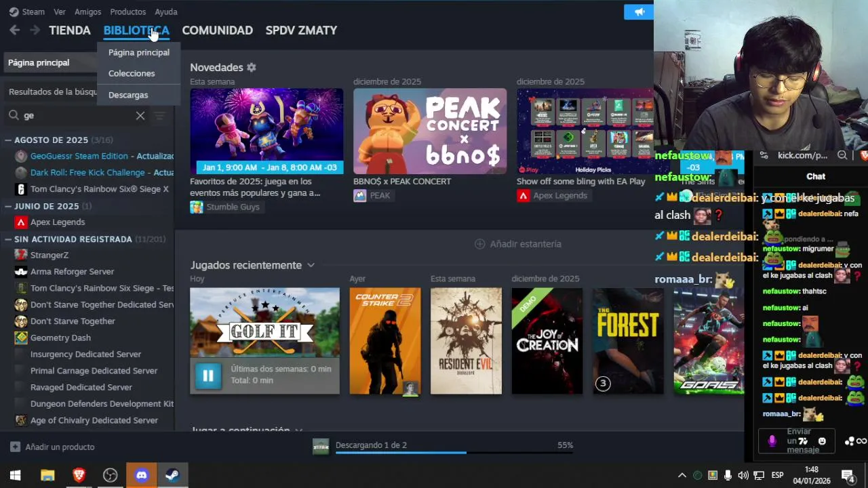This screenshot has width=868, height=488.
Task: Click the Página principal sidebar button
Action: click(49, 62)
